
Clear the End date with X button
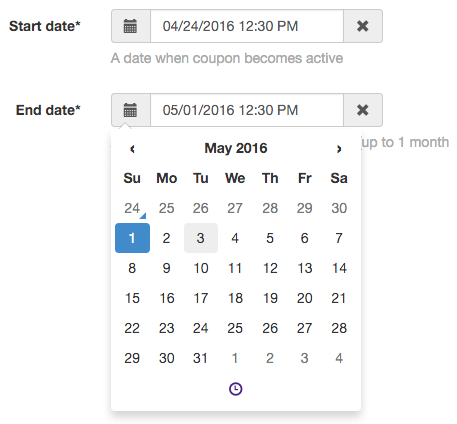(x=363, y=110)
